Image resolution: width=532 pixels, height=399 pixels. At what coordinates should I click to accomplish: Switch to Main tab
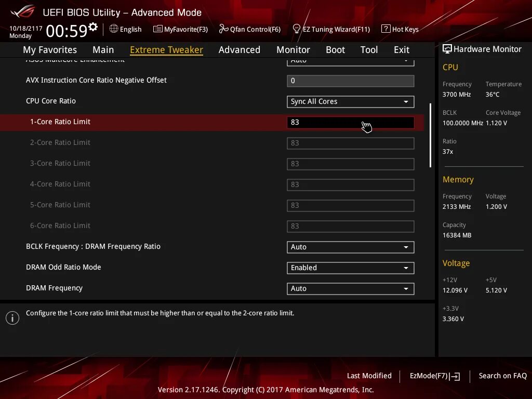[103, 50]
